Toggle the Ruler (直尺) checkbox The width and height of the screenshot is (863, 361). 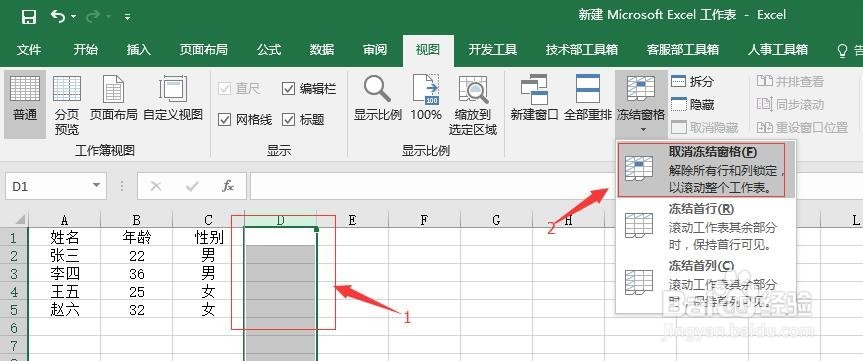click(x=224, y=89)
